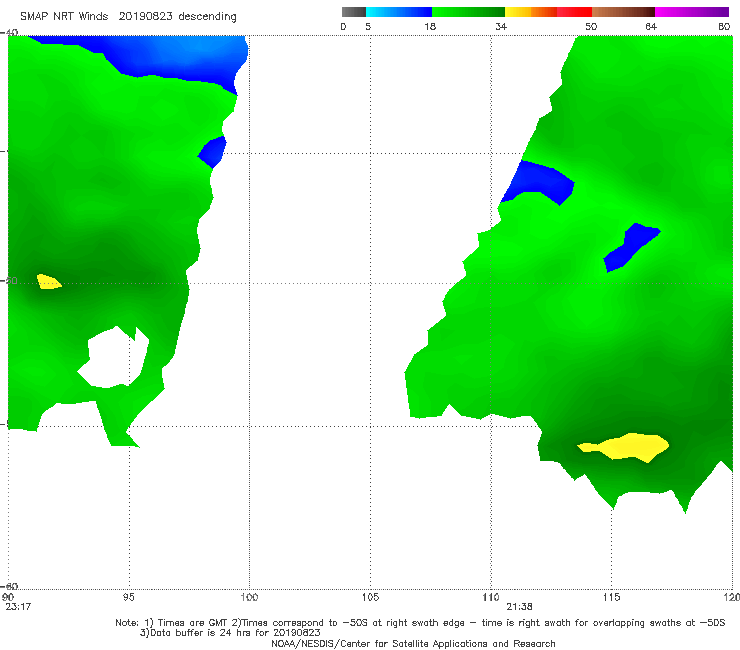Click the color bar label '50'
This screenshot has height=650, width=740.
[x=591, y=26]
